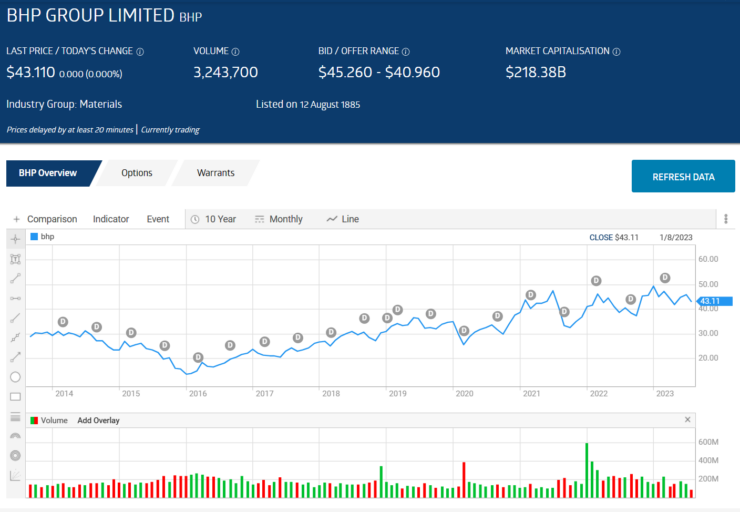Click Listed on 12 August 1885 text
The image size is (740, 512).
[x=308, y=104]
